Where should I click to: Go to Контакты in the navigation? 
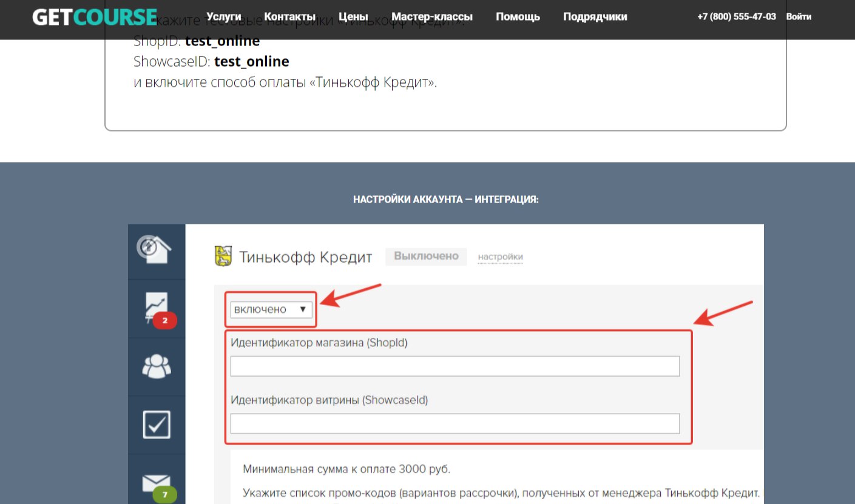[x=290, y=17]
